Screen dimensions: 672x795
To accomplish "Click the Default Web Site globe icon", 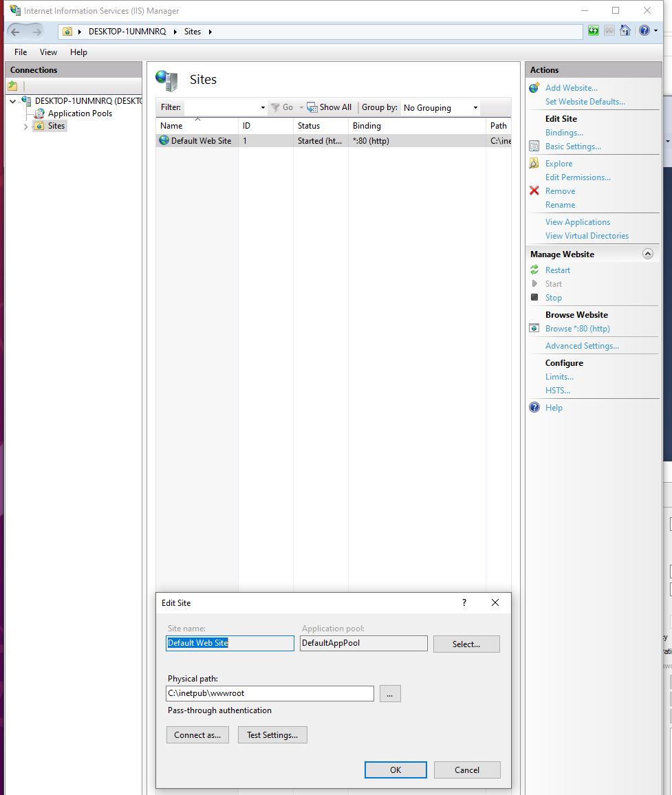I will (x=164, y=140).
